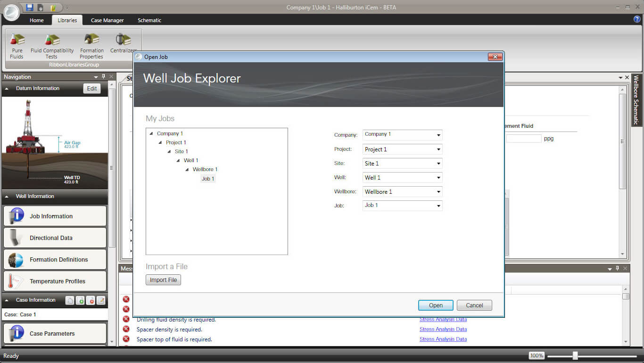
Task: Open the Formation Properties library
Action: pos(91,46)
